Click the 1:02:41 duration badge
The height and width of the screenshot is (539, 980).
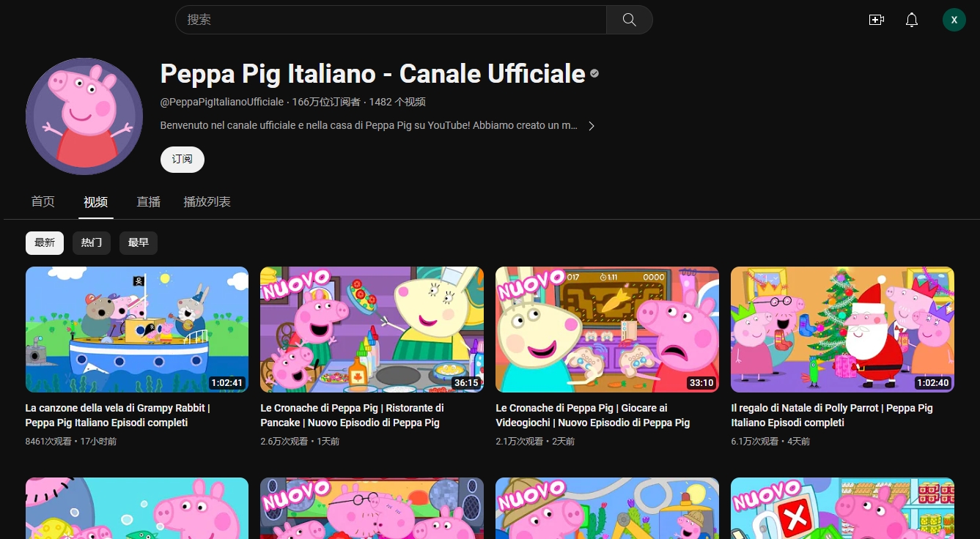[x=226, y=382]
